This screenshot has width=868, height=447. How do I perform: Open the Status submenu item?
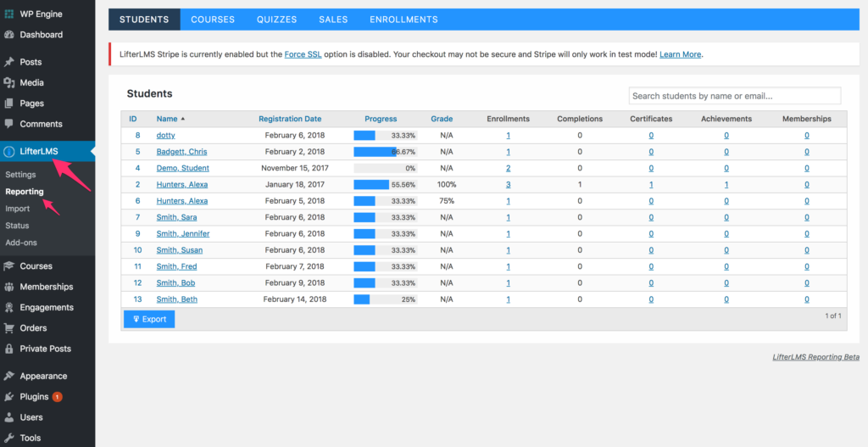click(x=17, y=226)
